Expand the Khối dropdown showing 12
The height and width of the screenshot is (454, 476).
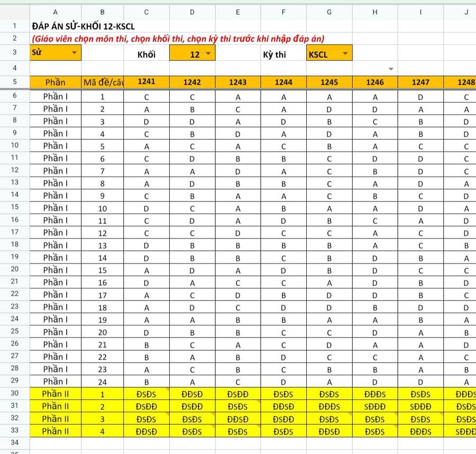pyautogui.click(x=208, y=53)
